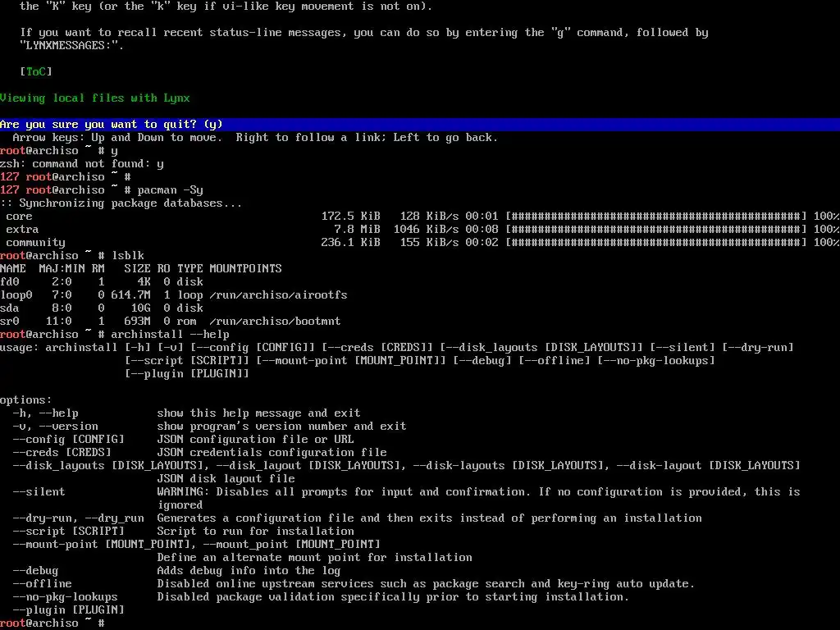The width and height of the screenshot is (840, 630).
Task: Click the last shell prompt at the bottom
Action: pos(52,623)
